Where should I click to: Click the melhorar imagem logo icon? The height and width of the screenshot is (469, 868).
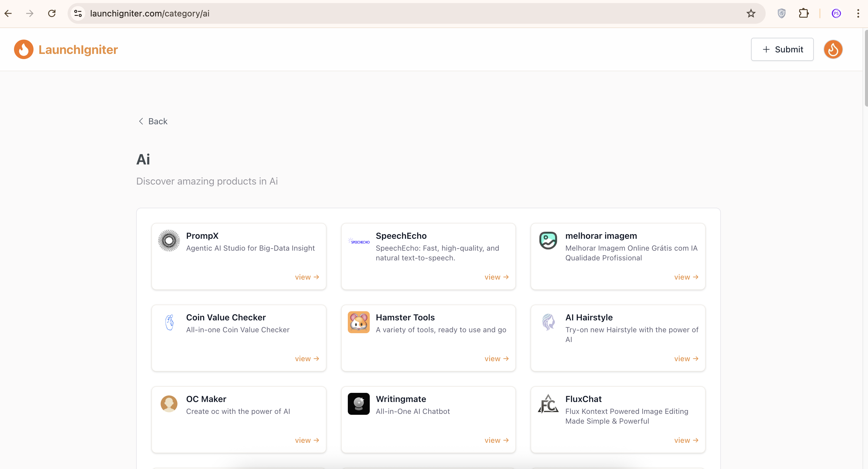click(548, 241)
